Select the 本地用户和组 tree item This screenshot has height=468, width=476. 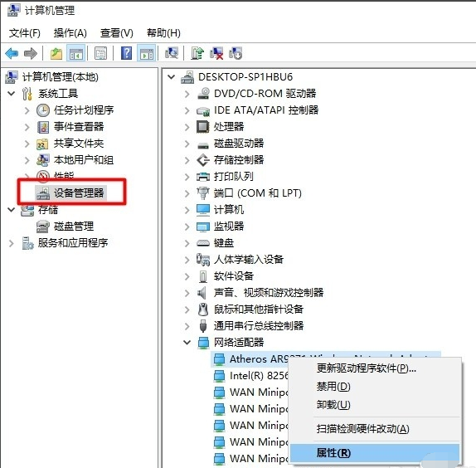click(84, 160)
